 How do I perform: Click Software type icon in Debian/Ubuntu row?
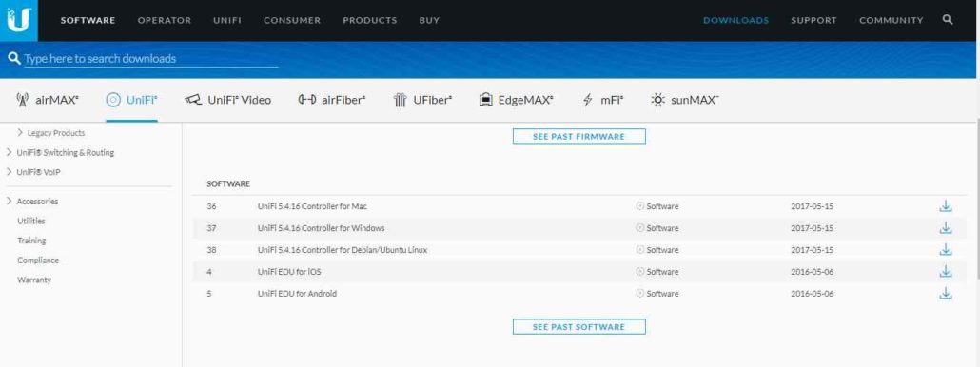(x=640, y=250)
